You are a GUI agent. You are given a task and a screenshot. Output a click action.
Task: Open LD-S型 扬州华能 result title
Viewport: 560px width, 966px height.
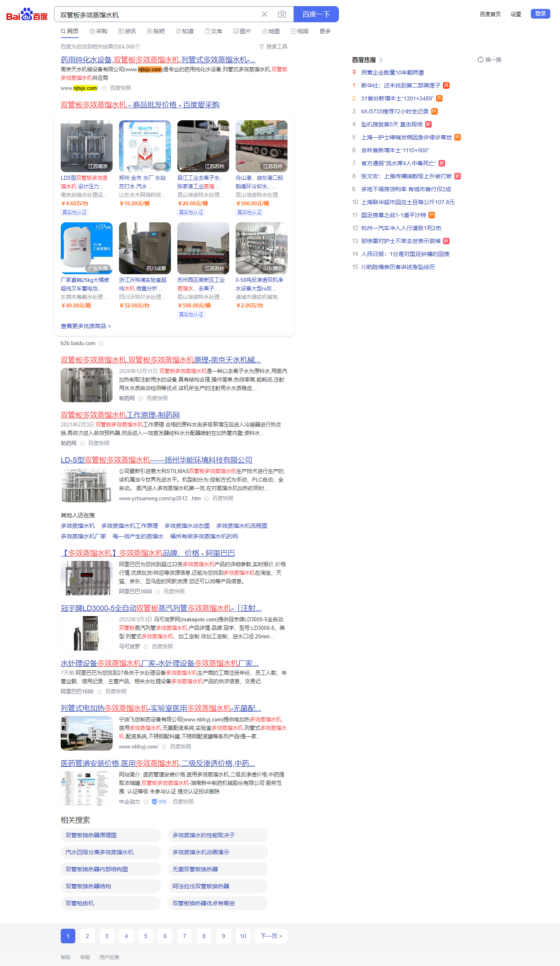[156, 460]
